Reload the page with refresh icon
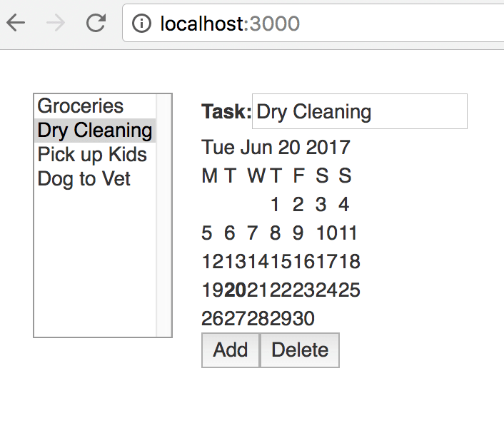Screen dimensions: 504x448 coord(96,24)
